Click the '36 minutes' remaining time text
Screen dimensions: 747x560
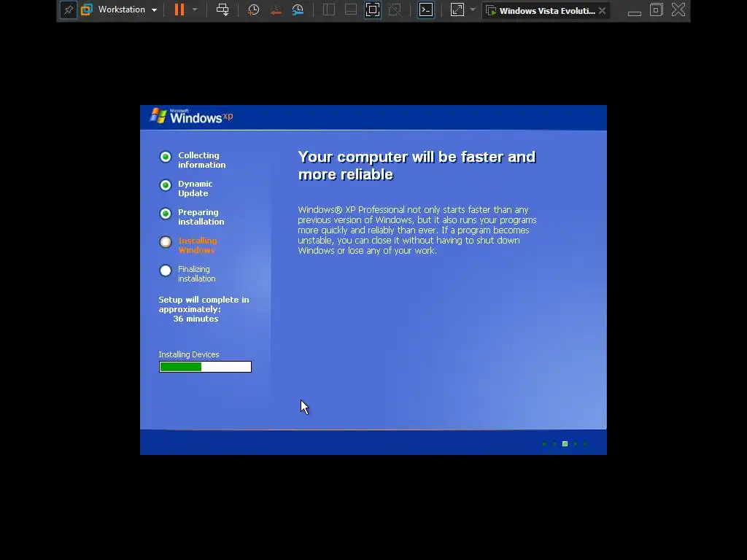coord(196,319)
